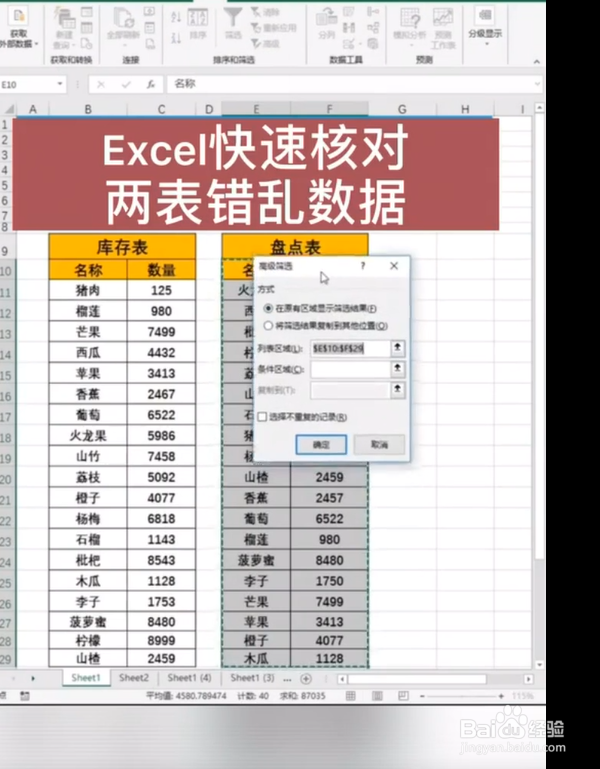Add a new sheet with the plus icon

click(306, 679)
